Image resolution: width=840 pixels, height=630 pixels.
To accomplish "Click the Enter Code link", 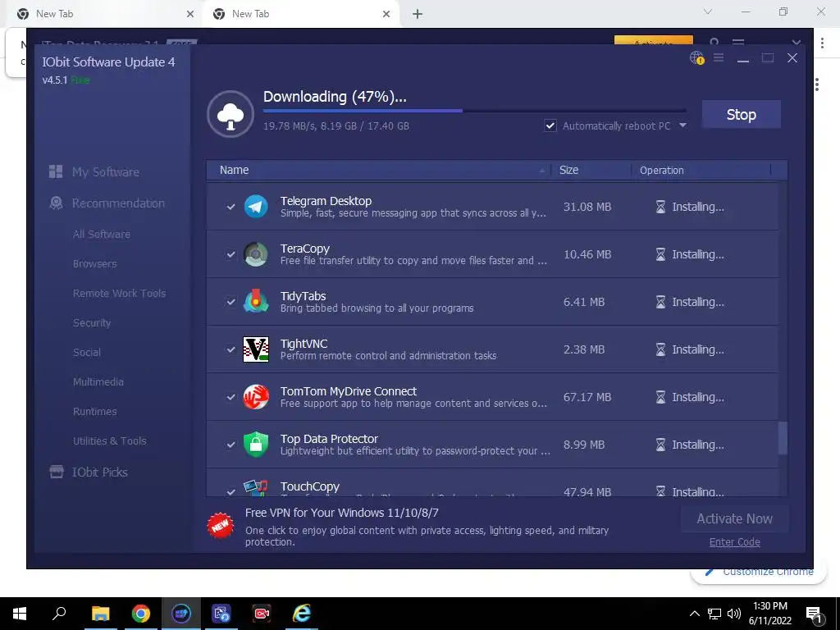I will [734, 542].
